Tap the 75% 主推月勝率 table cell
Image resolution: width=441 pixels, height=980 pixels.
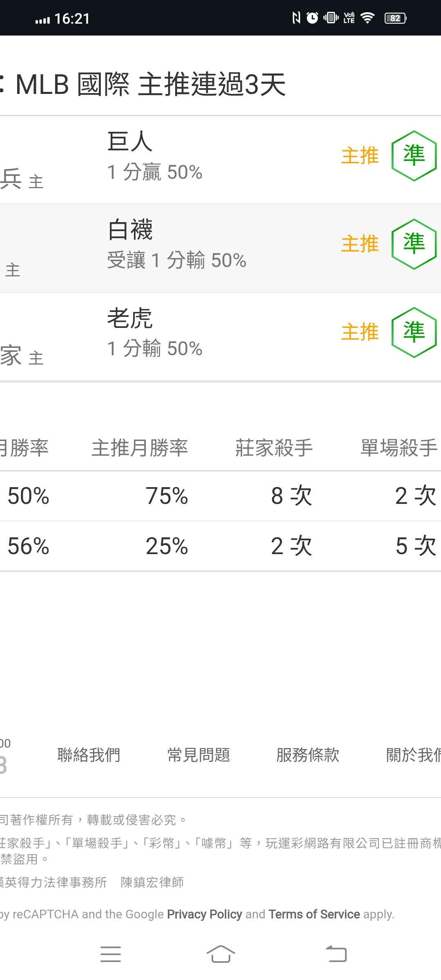click(167, 496)
